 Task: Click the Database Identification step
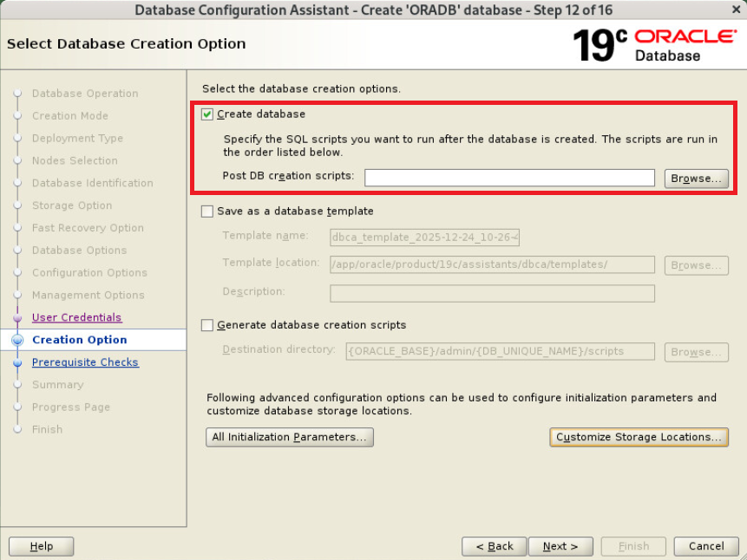(x=93, y=183)
